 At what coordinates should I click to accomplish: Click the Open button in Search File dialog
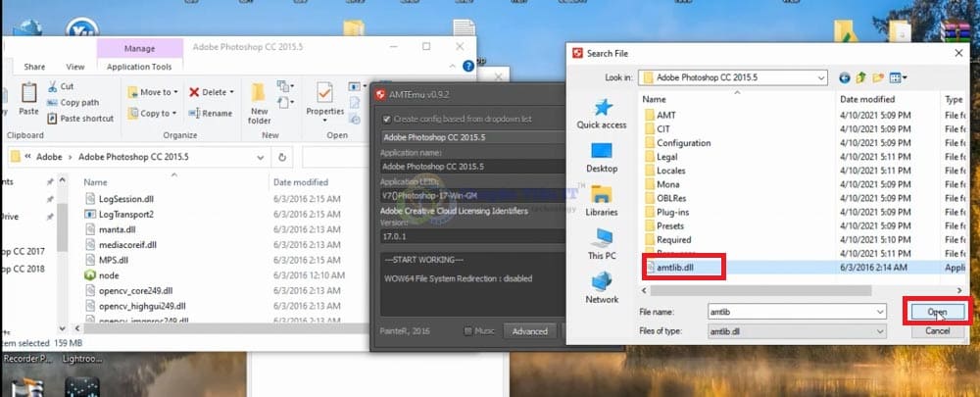[937, 312]
